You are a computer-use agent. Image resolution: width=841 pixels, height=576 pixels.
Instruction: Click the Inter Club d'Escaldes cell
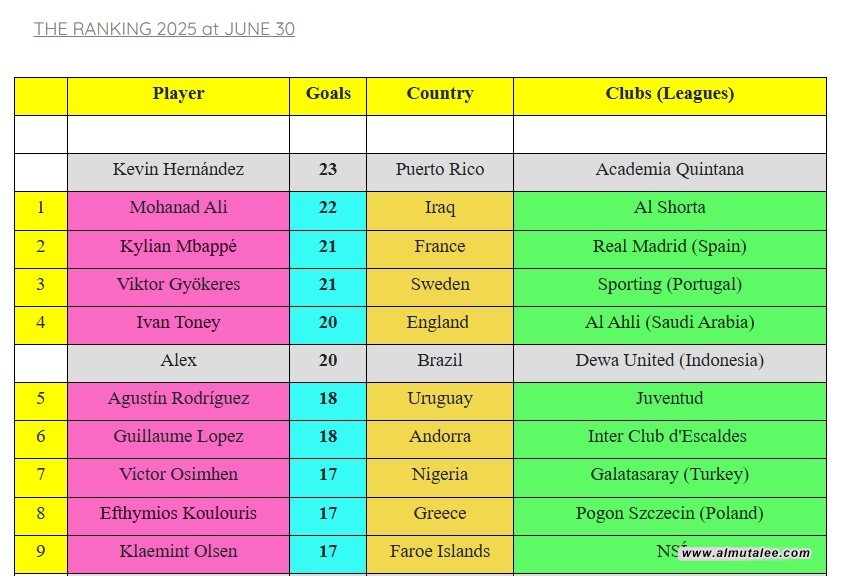(x=669, y=436)
